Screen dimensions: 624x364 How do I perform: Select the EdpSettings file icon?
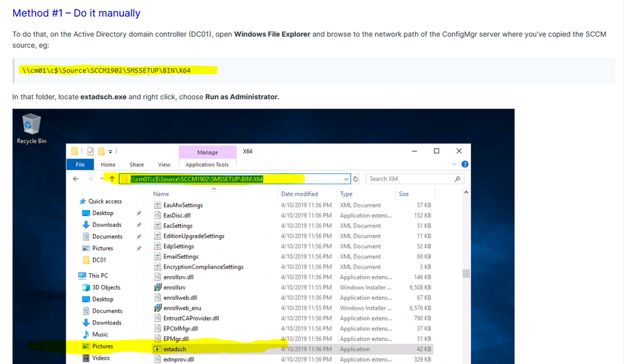(x=158, y=246)
